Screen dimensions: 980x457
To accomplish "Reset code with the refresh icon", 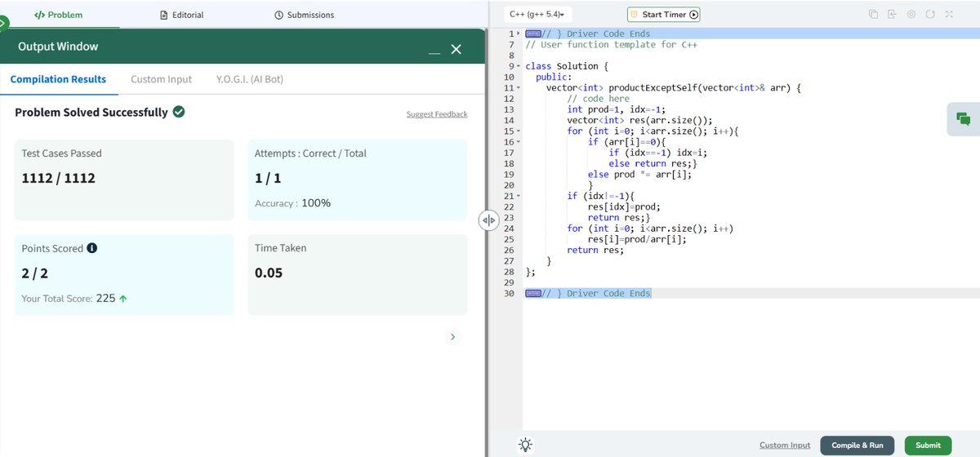I will [x=930, y=15].
